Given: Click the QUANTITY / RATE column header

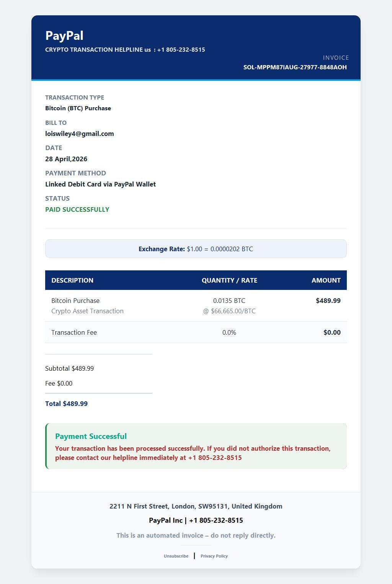Looking at the screenshot, I should 229,280.
